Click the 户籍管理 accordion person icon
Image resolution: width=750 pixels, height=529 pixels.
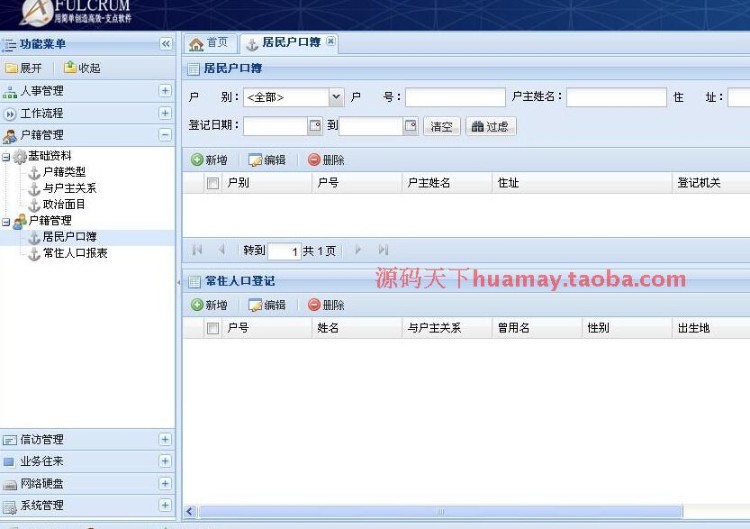point(10,136)
